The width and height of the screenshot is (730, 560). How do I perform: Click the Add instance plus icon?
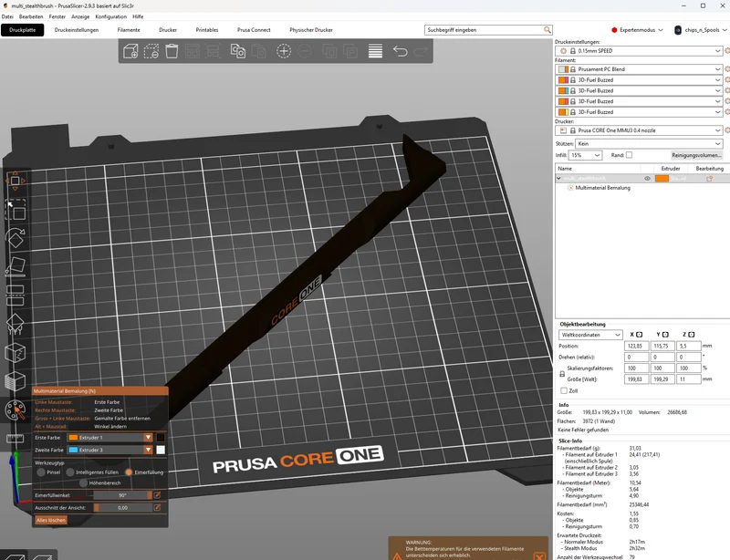pyautogui.click(x=284, y=51)
